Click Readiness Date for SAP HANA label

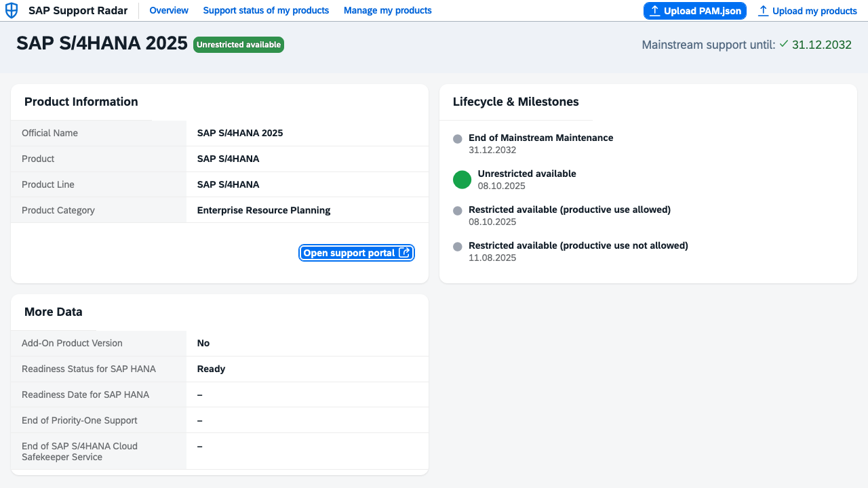85,394
